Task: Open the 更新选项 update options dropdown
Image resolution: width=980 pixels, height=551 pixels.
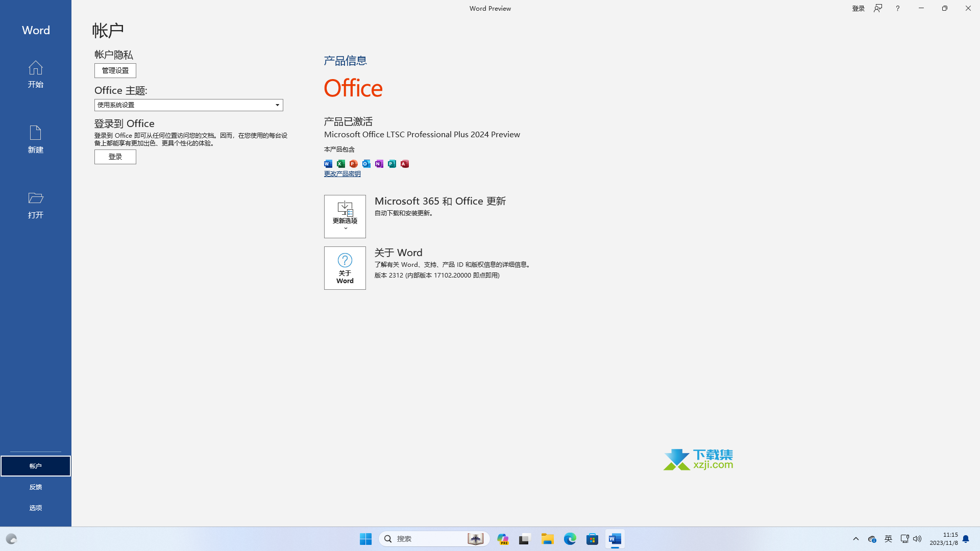Action: [345, 216]
